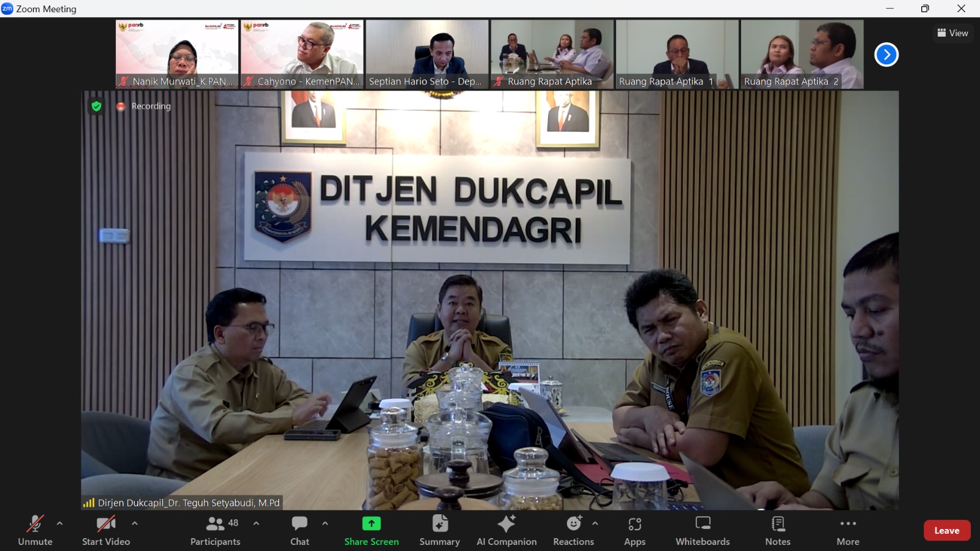980x551 pixels.
Task: Unmute the microphone
Action: point(35,530)
